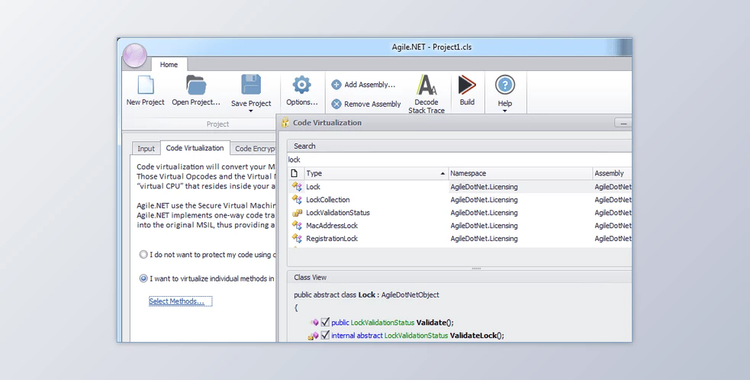Select 'I want to virtualize individual methods'

(143, 278)
